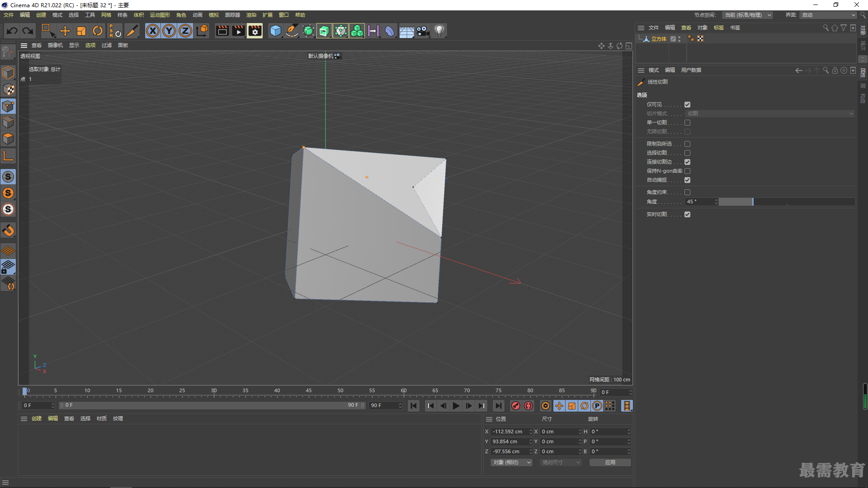Viewport: 868px width, 488px height.
Task: Toggle the X axis lock
Action: [x=153, y=31]
